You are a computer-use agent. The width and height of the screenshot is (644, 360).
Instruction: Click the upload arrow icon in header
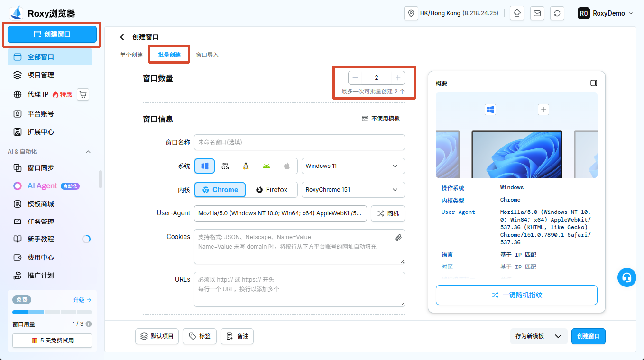(x=517, y=13)
